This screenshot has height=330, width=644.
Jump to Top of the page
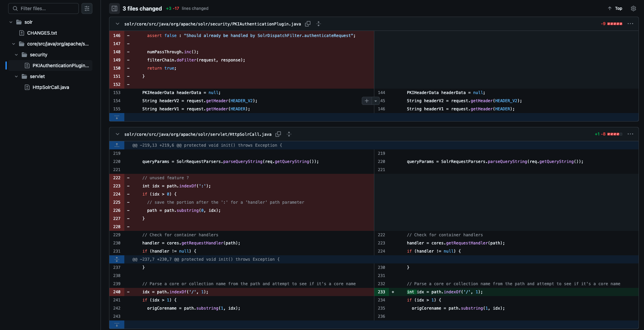(x=615, y=8)
